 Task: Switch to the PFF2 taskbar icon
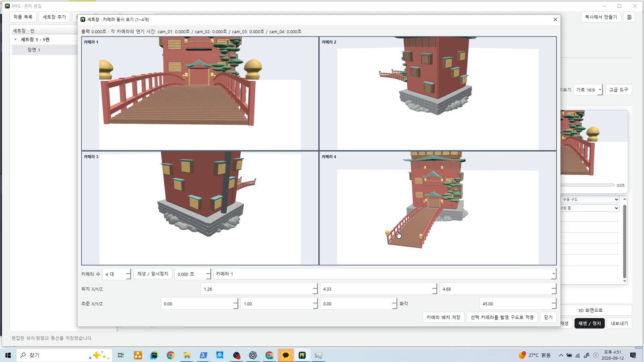point(302,355)
